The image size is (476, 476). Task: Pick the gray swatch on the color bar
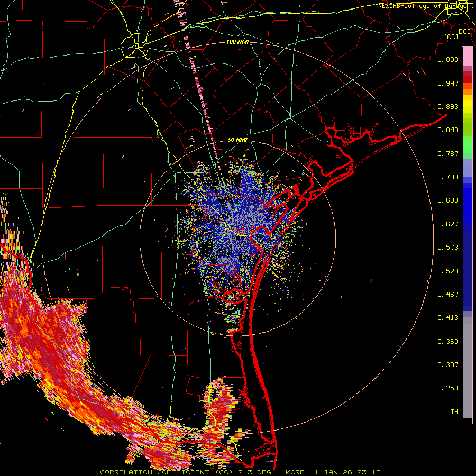pyautogui.click(x=467, y=368)
